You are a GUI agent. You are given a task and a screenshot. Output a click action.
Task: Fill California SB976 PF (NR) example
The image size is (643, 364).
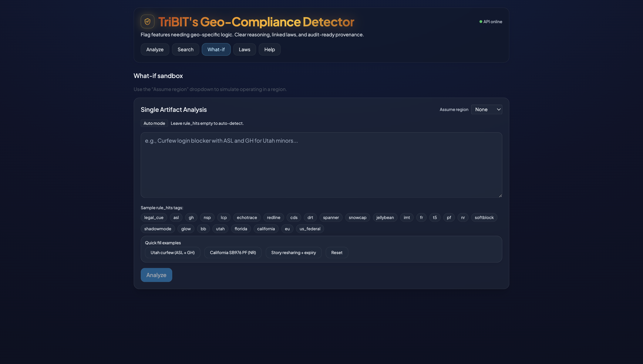point(232,253)
